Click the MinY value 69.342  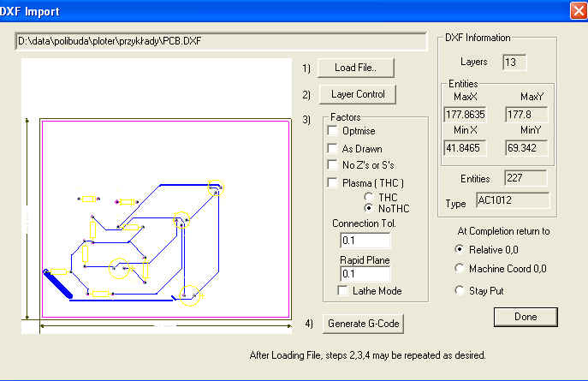coord(526,148)
